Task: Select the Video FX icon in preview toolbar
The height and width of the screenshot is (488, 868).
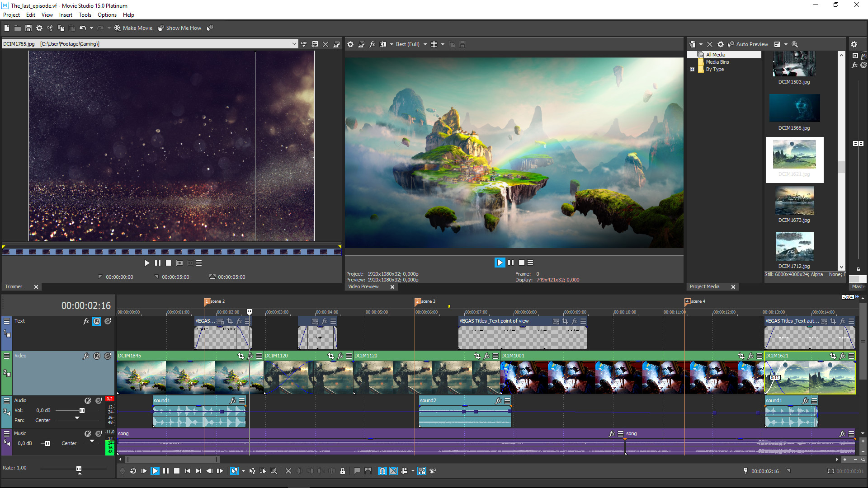Action: click(372, 44)
